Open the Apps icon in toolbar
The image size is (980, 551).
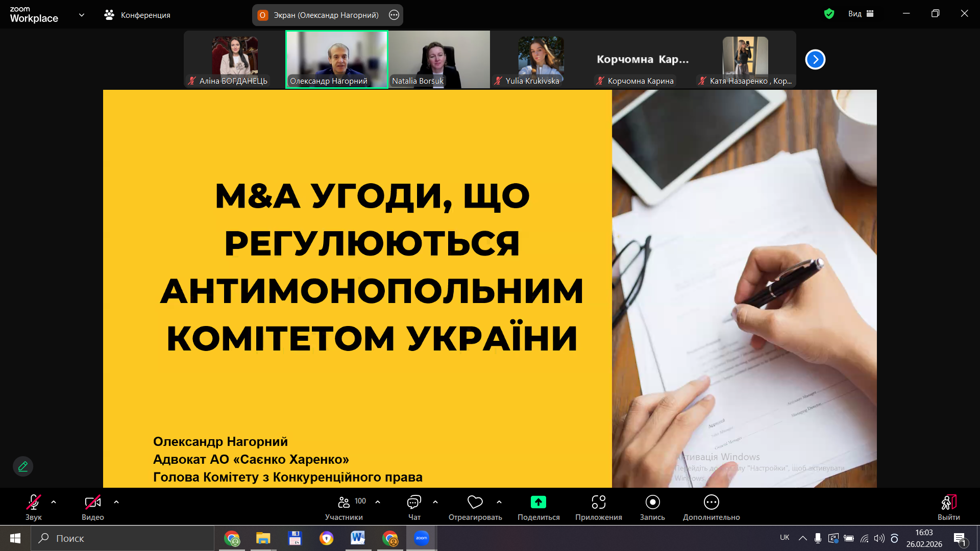click(598, 503)
